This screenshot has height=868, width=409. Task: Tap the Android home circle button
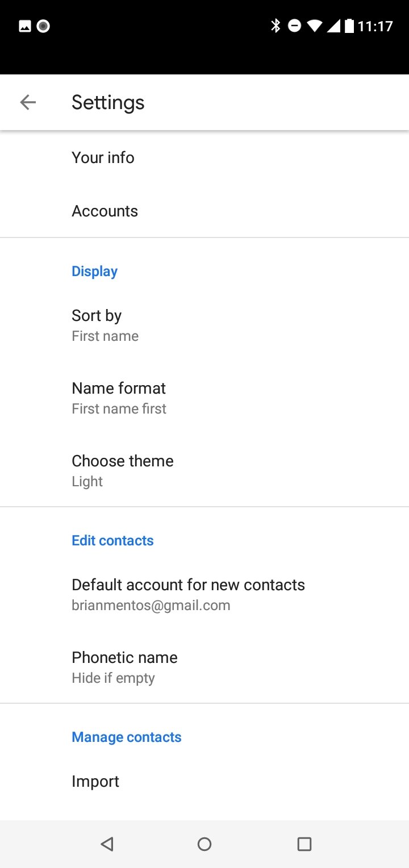pyautogui.click(x=204, y=844)
